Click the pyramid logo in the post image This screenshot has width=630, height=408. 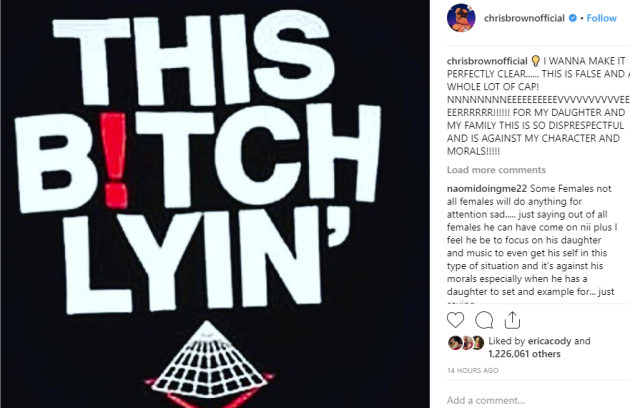[208, 362]
